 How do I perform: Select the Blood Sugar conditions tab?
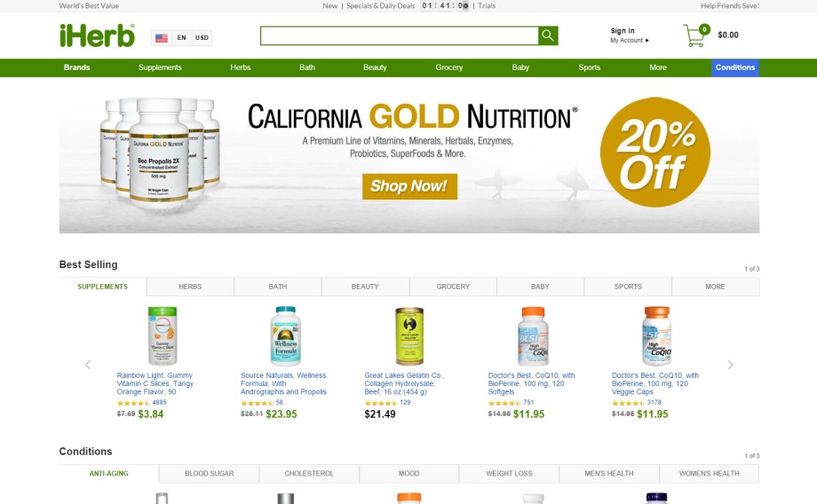[209, 474]
